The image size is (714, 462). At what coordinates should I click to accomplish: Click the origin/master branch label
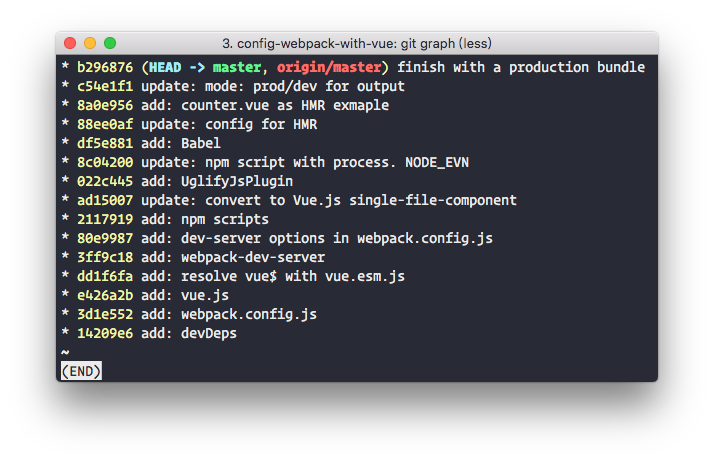(330, 68)
